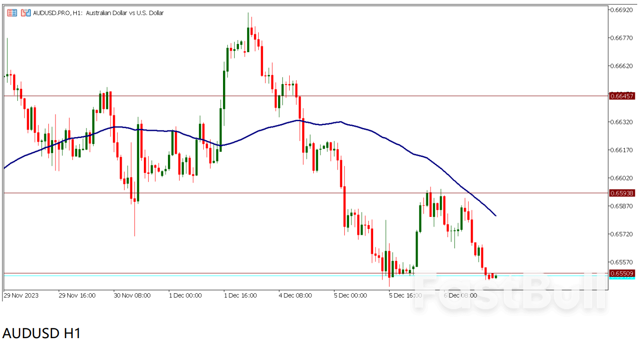Image resolution: width=644 pixels, height=342 pixels.
Task: Click the 0.66457 price level tag
Action: pyautogui.click(x=622, y=96)
